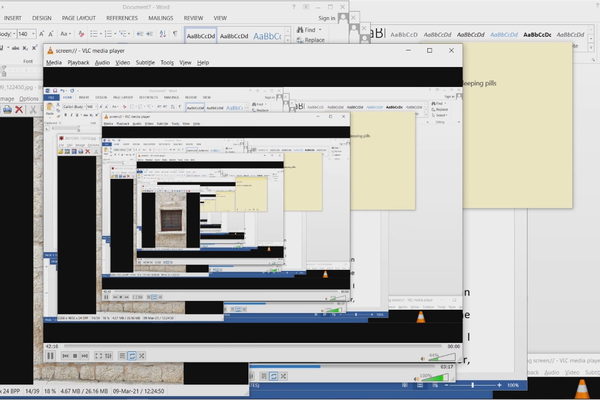Select first highlighted AaBbCcDd style in Word
The image size is (600, 400).
click(x=201, y=36)
